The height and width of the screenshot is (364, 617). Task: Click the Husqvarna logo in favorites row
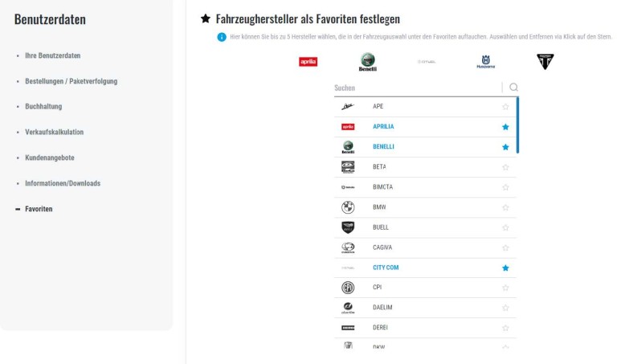coord(485,62)
